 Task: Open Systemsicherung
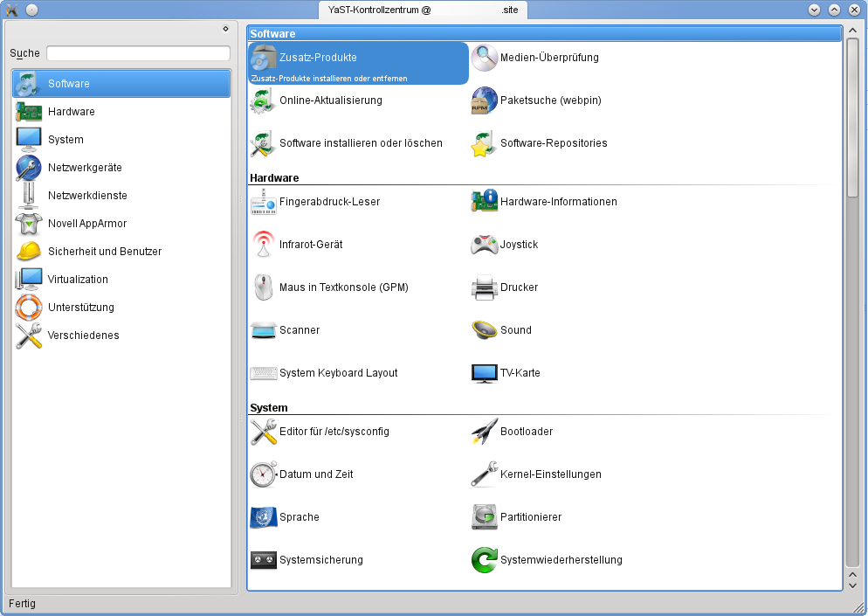307,560
